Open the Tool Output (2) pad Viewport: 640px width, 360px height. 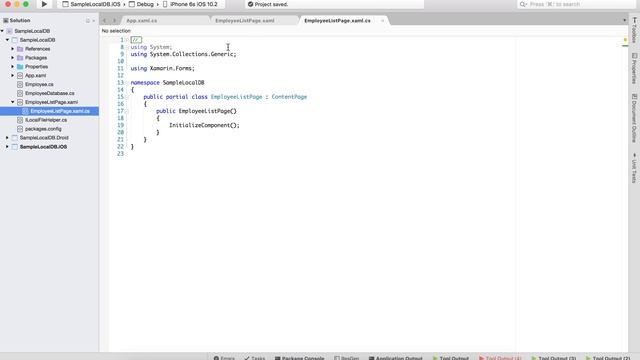[x=608, y=358]
